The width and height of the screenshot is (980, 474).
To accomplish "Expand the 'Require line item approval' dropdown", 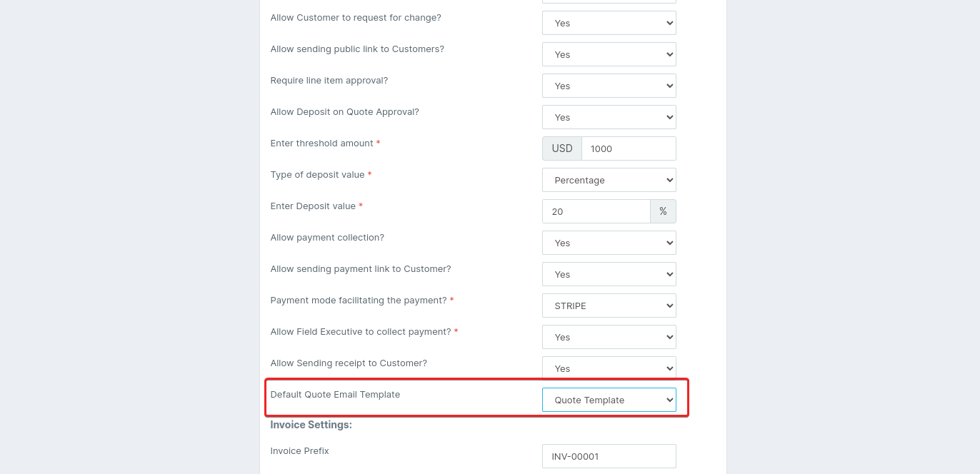I will pyautogui.click(x=609, y=86).
